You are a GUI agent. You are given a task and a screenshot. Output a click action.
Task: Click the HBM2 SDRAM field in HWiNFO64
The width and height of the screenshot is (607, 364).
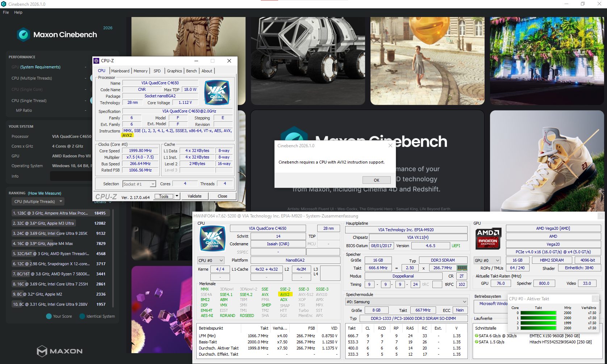pyautogui.click(x=552, y=260)
